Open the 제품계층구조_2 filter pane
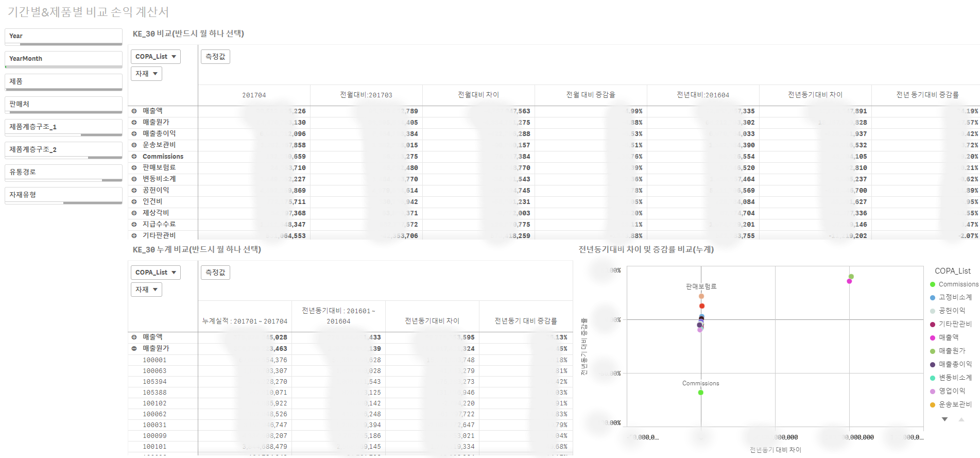The image size is (980, 458). pos(63,150)
